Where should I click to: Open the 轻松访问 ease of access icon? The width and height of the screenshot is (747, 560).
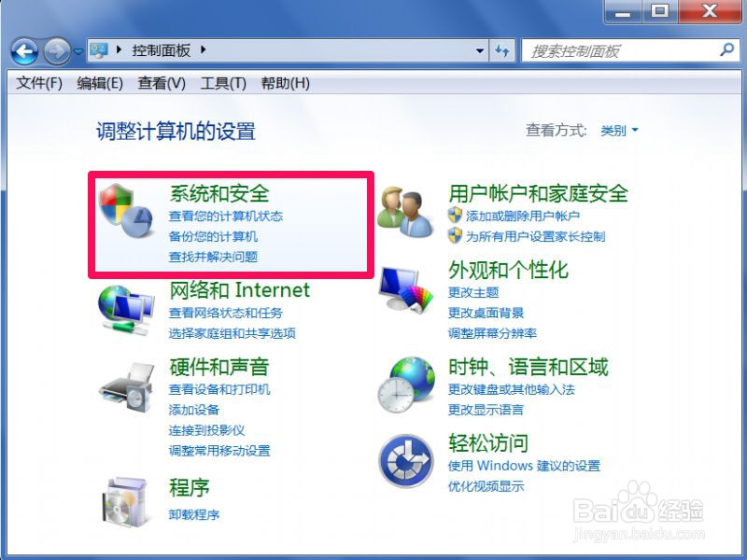pos(406,460)
